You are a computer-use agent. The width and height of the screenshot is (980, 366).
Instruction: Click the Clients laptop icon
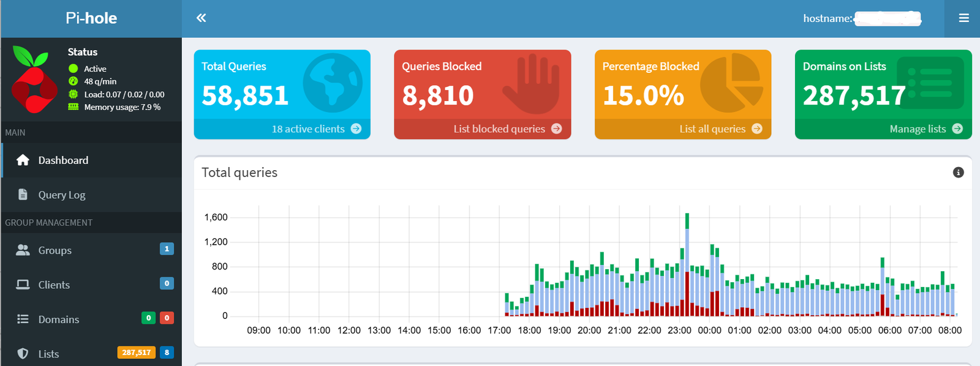click(x=23, y=285)
